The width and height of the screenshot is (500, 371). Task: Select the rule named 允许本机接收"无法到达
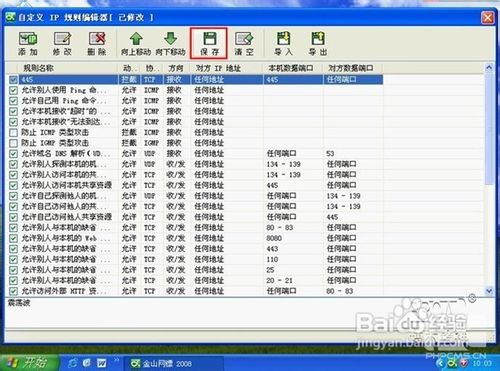click(196, 122)
